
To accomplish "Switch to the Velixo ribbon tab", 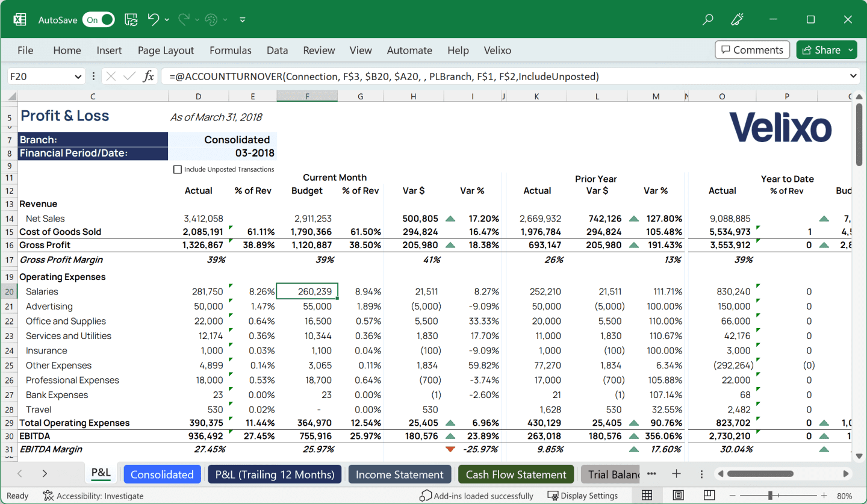I will click(497, 50).
